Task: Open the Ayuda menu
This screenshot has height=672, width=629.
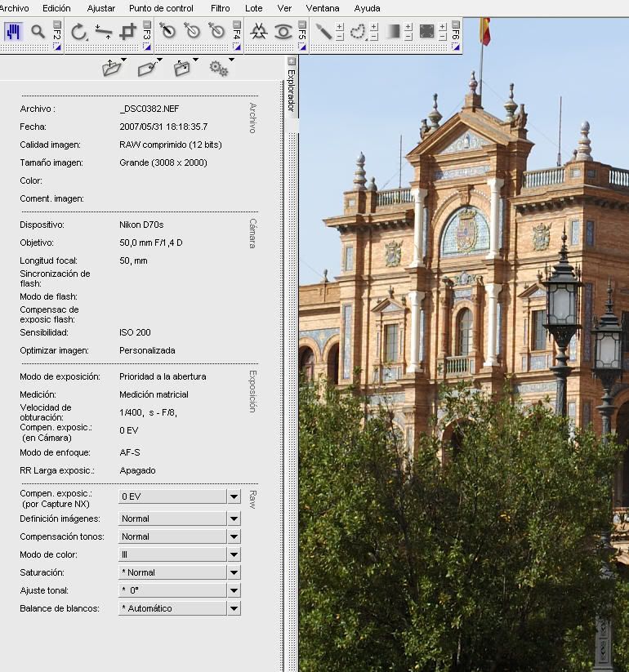Action: 367,8
